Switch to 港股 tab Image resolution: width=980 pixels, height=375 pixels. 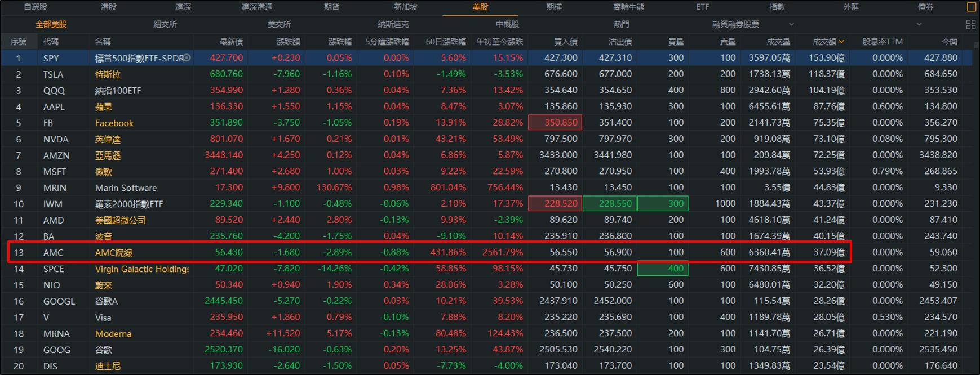[x=109, y=7]
